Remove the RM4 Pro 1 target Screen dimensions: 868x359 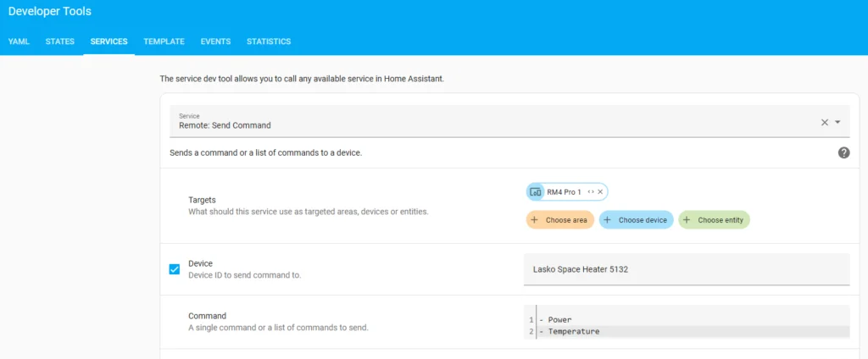click(600, 192)
